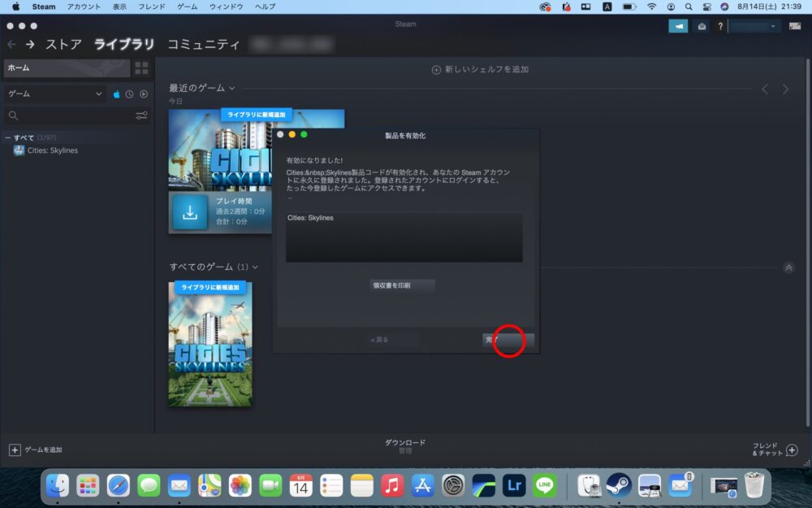Open Spotlight search in the menu bar
This screenshot has height=508, width=812.
(x=689, y=7)
